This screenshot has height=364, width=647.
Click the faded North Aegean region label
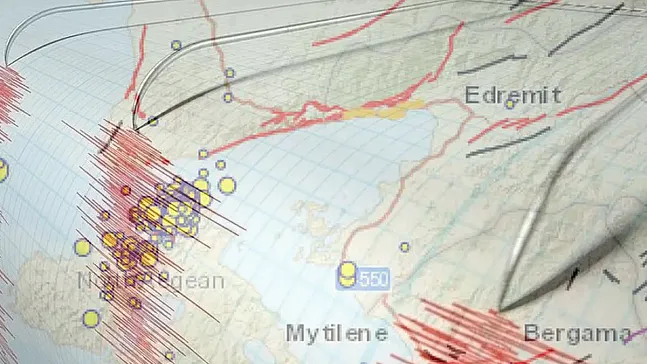coord(151,281)
